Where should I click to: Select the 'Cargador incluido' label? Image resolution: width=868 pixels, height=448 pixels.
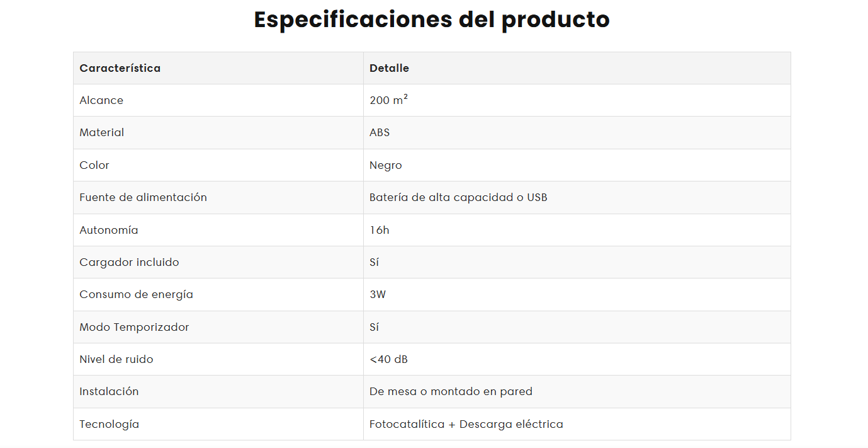[129, 262]
